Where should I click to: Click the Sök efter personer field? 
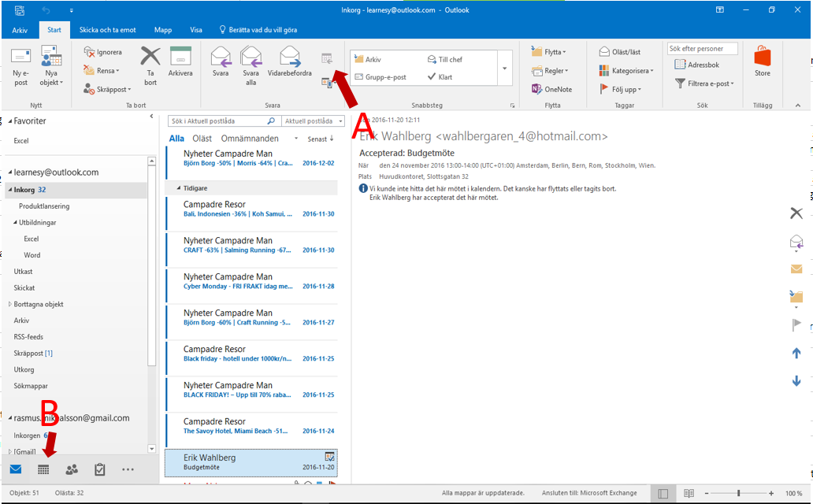[x=703, y=48]
